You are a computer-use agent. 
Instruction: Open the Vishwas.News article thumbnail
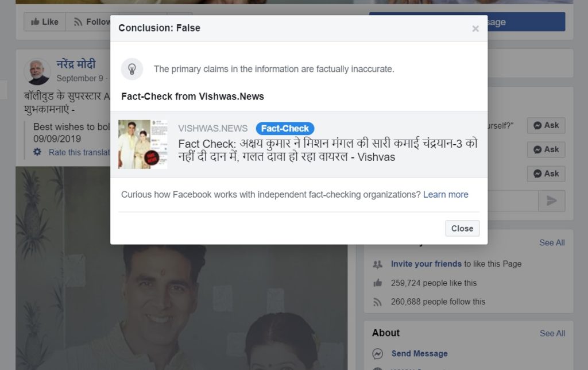point(142,144)
